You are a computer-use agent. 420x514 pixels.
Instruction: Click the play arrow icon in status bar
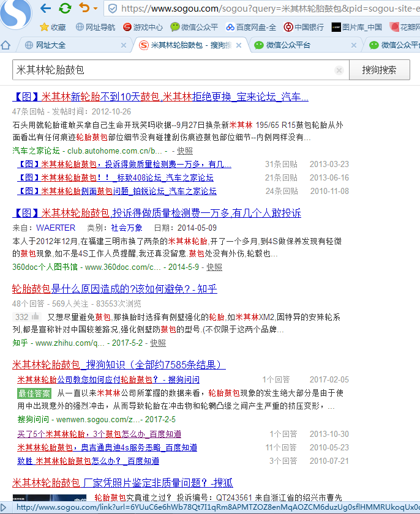point(4,508)
